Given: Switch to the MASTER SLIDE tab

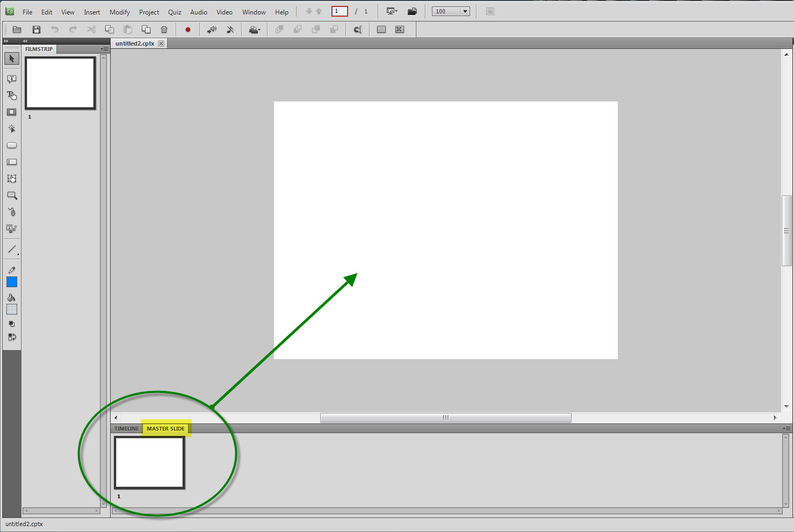Looking at the screenshot, I should [165, 428].
